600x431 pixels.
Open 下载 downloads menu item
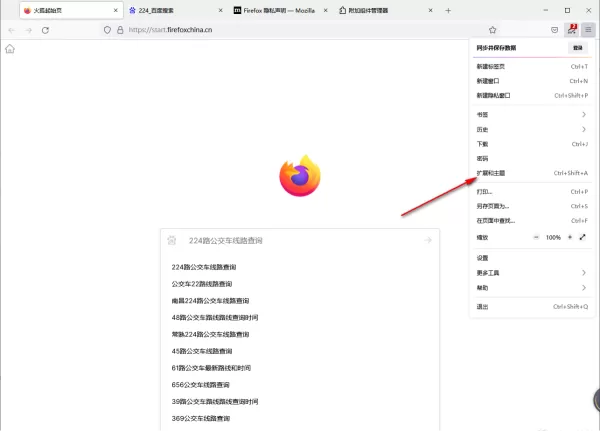[x=532, y=144]
